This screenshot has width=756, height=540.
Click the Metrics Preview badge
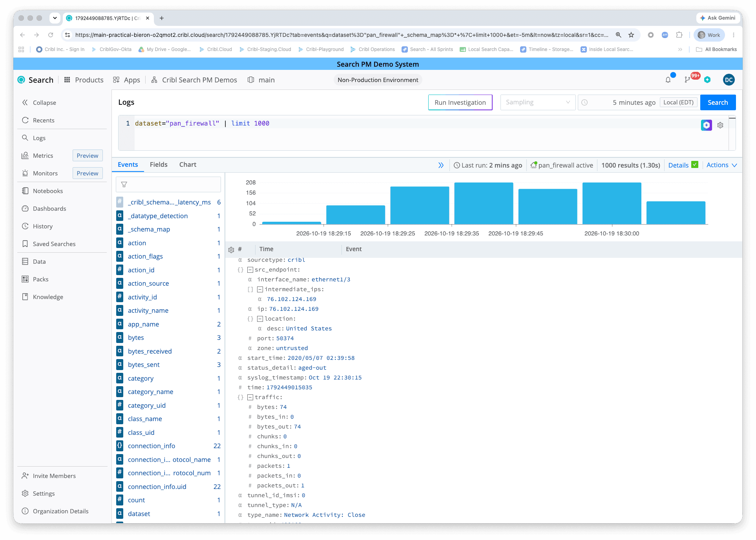[x=88, y=155]
